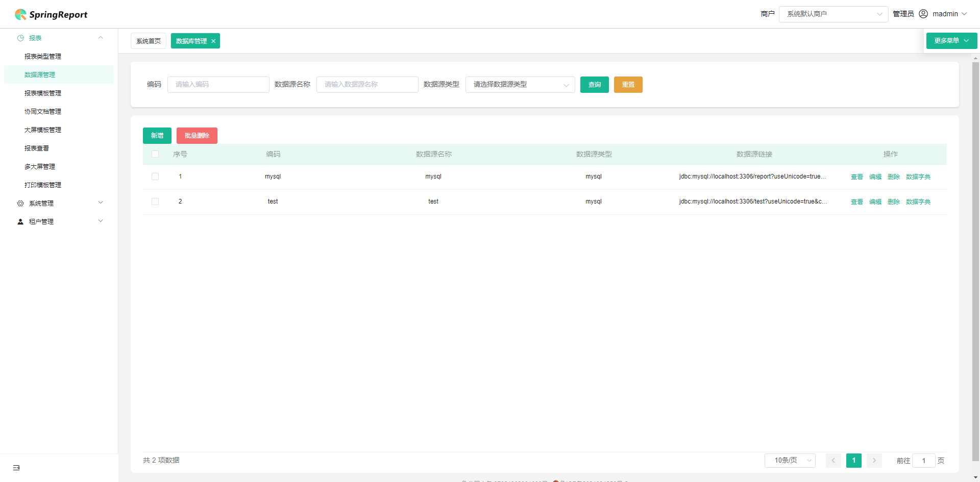Click the 租户管理 user icon
This screenshot has width=980, height=482.
point(20,221)
